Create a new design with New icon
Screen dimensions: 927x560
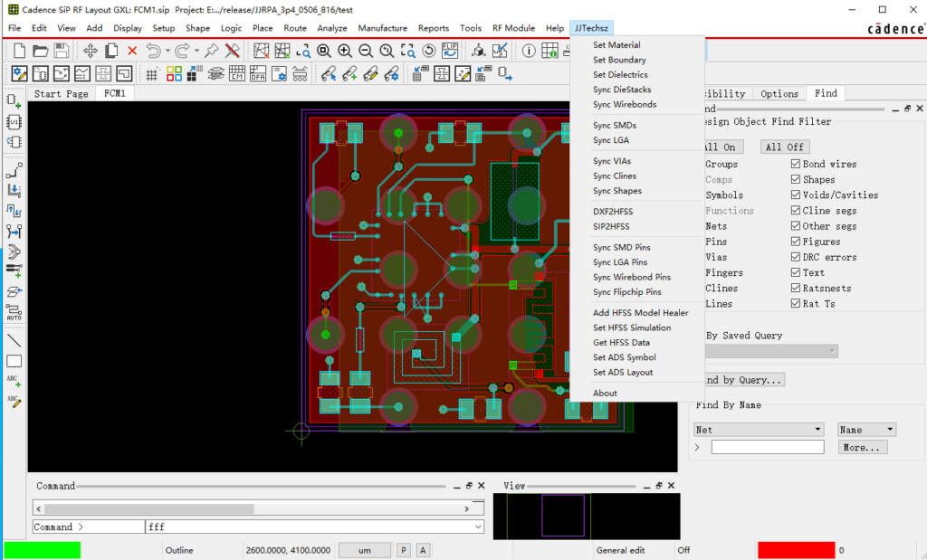(x=20, y=51)
